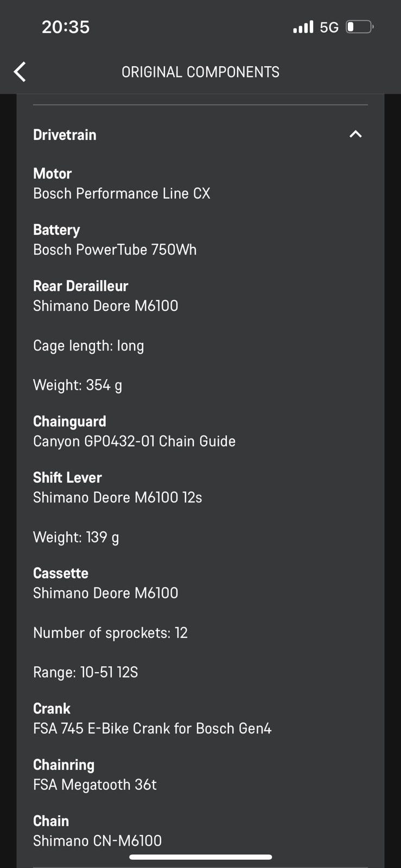Image resolution: width=401 pixels, height=868 pixels.
Task: Open Shimano Deore M6100 rear derailleur entry
Action: pos(105,305)
